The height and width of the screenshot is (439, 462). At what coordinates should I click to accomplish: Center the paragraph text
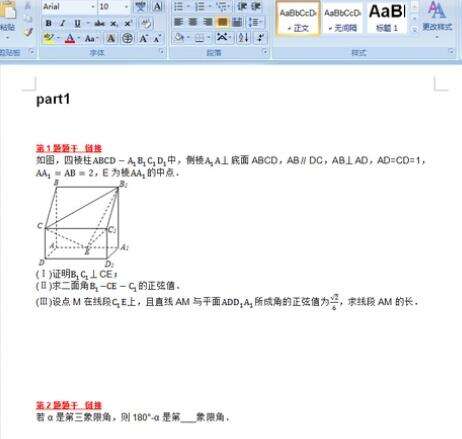(193, 22)
